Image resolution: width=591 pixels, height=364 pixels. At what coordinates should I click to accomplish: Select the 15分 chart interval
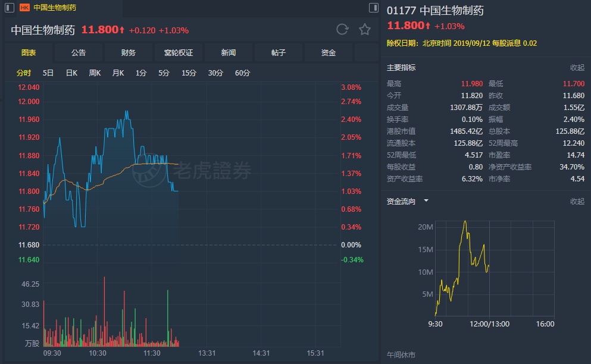pos(189,73)
